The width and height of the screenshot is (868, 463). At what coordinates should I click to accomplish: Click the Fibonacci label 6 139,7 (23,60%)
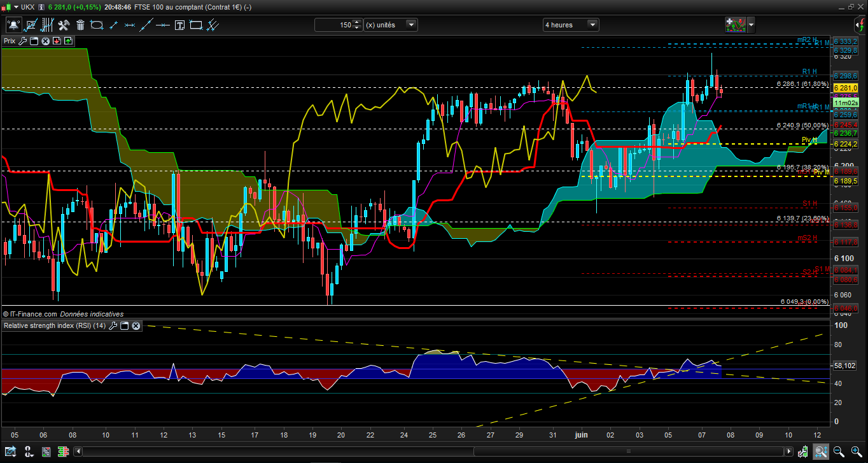coord(803,218)
